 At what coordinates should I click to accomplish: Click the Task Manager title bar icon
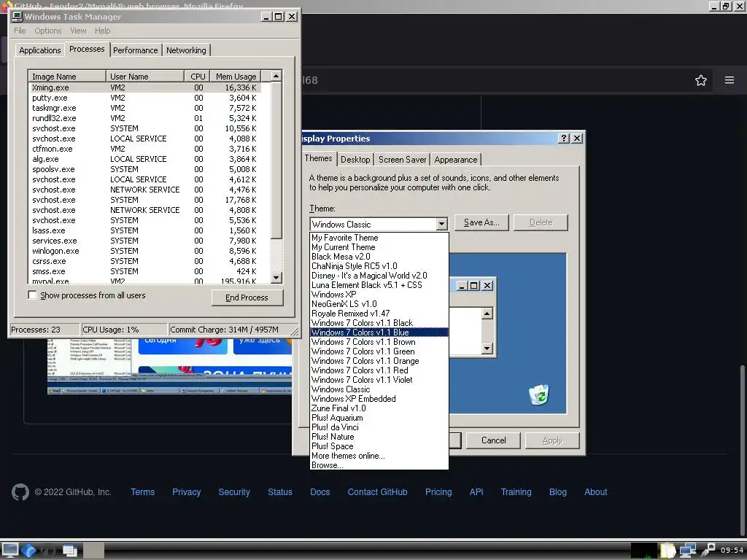(18, 17)
